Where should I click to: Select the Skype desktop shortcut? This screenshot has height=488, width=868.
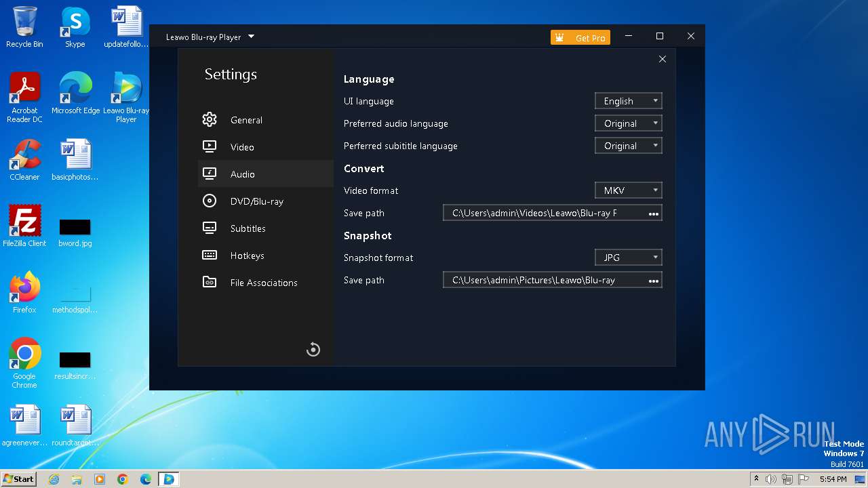tap(75, 27)
